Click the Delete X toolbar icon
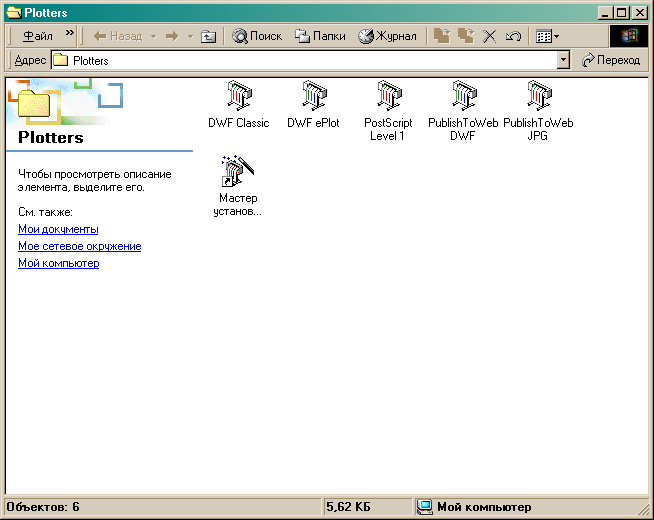Image resolution: width=654 pixels, height=520 pixels. [489, 36]
